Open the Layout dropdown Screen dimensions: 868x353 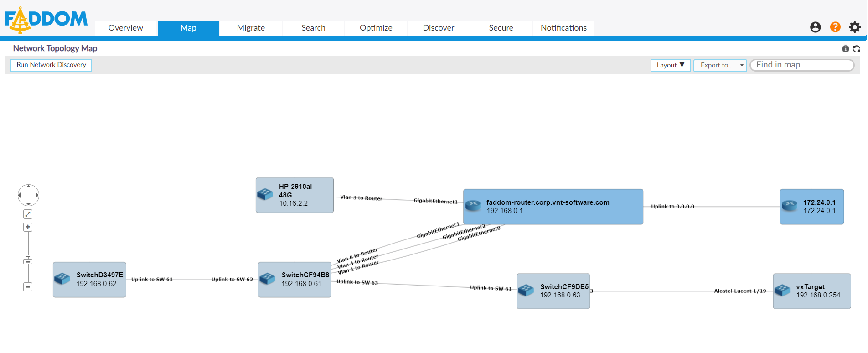[670, 65]
